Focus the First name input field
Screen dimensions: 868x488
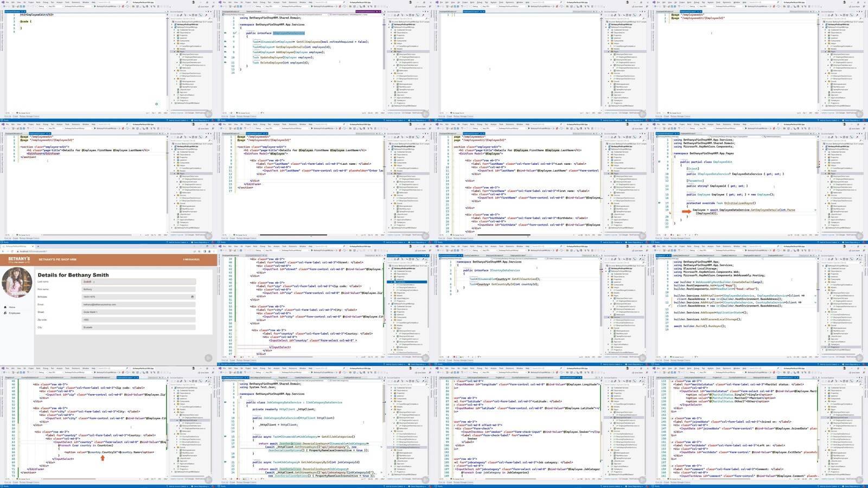(x=138, y=290)
